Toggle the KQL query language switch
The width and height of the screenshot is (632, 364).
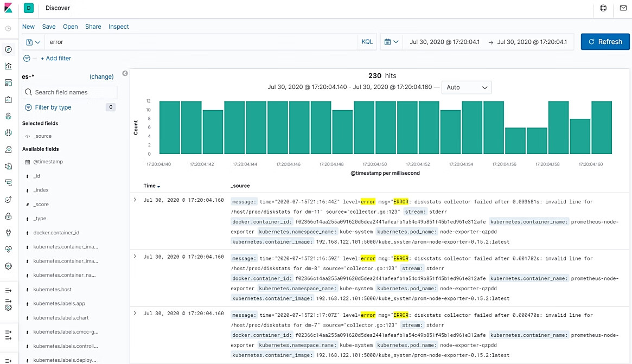tap(367, 42)
